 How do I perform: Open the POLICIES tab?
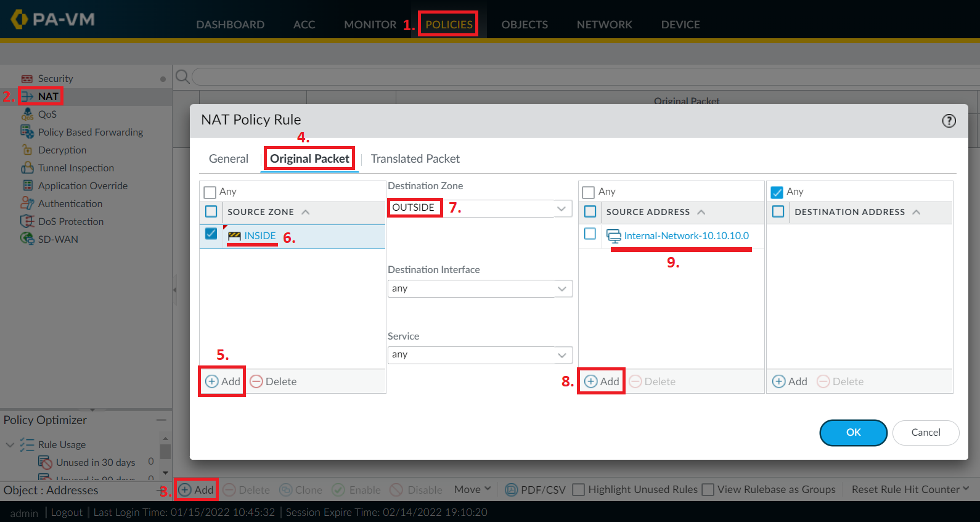[449, 25]
